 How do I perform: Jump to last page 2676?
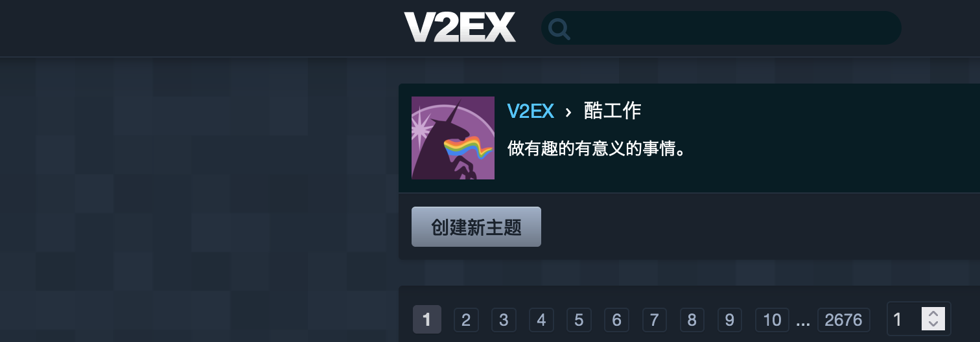pyautogui.click(x=843, y=320)
